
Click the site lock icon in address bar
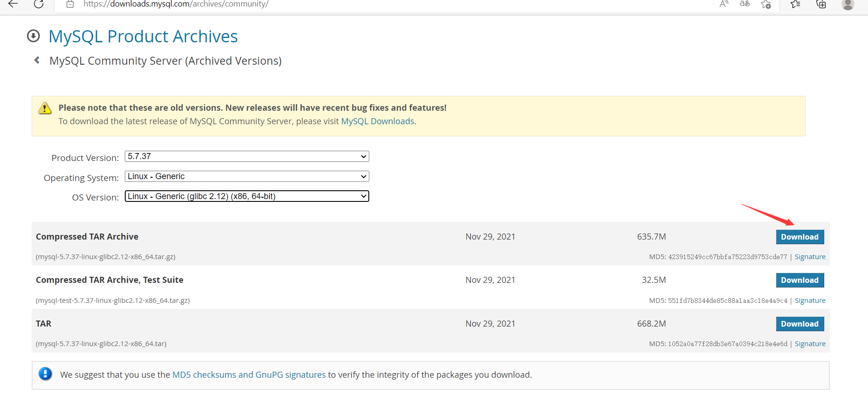tap(70, 4)
